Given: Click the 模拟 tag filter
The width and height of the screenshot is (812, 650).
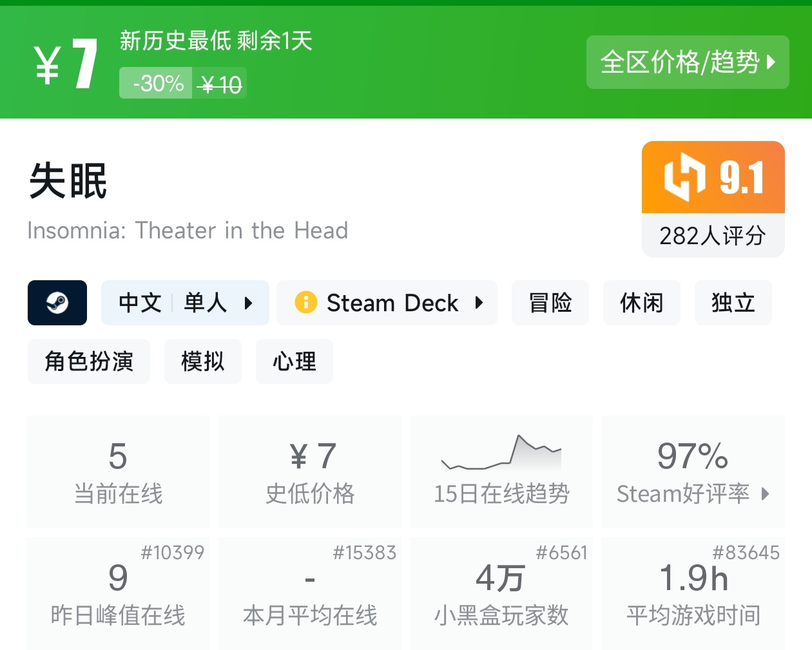Looking at the screenshot, I should pyautogui.click(x=202, y=361).
